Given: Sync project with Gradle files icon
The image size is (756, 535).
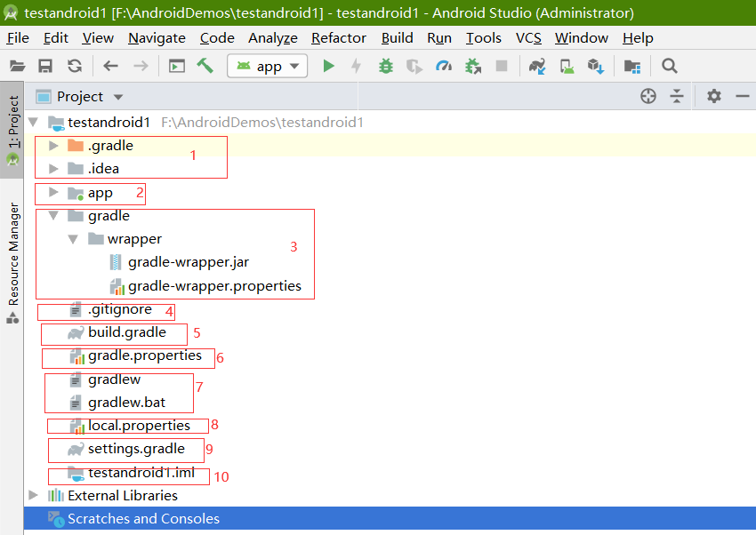Looking at the screenshot, I should click(537, 66).
